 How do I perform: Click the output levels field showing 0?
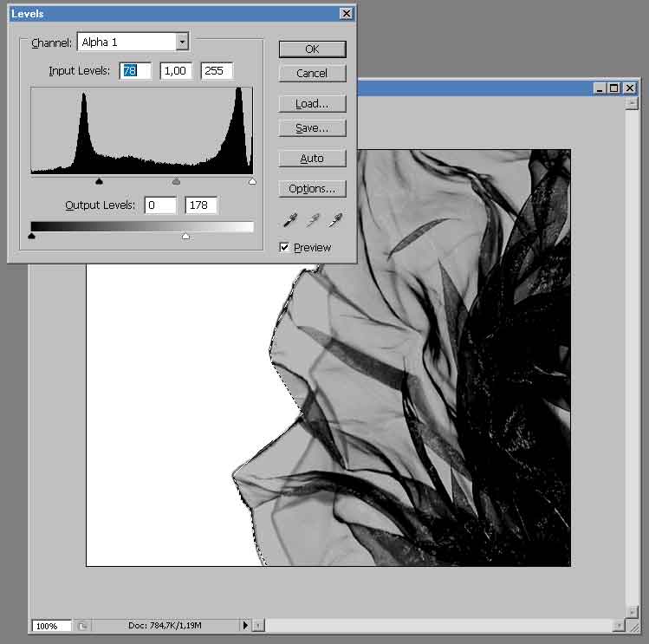pyautogui.click(x=160, y=205)
